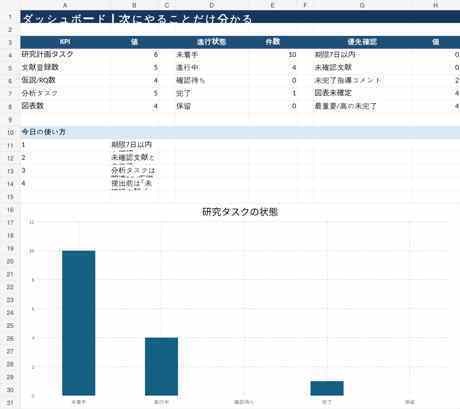Select row 16 header number
The height and width of the screenshot is (409, 460).
pyautogui.click(x=10, y=210)
